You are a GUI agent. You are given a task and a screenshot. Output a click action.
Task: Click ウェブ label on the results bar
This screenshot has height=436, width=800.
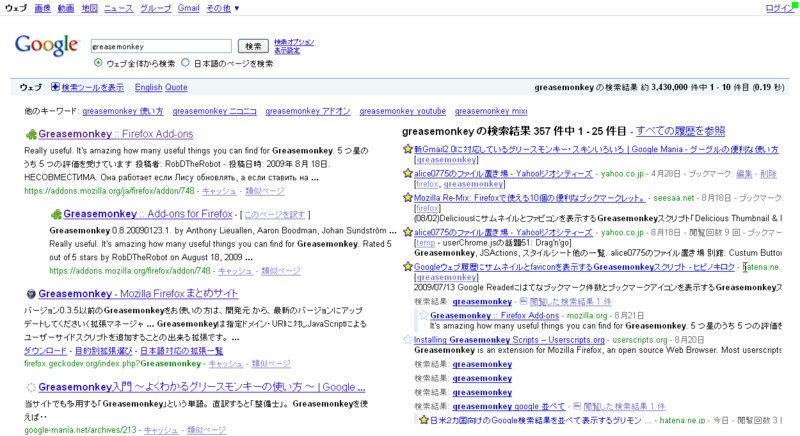(31, 87)
